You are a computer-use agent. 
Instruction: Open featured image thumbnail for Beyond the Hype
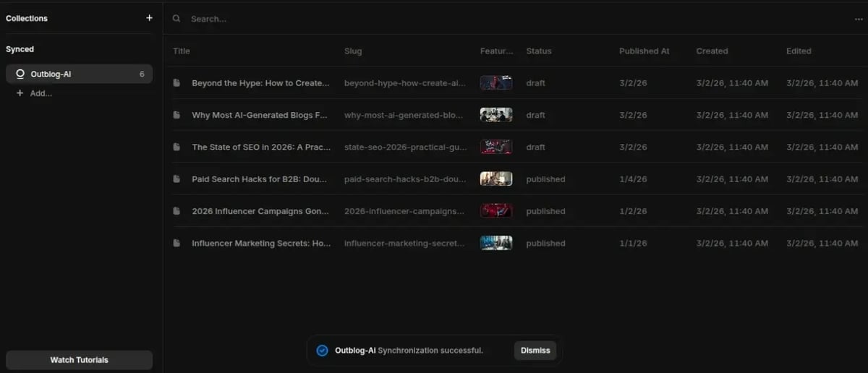(496, 83)
